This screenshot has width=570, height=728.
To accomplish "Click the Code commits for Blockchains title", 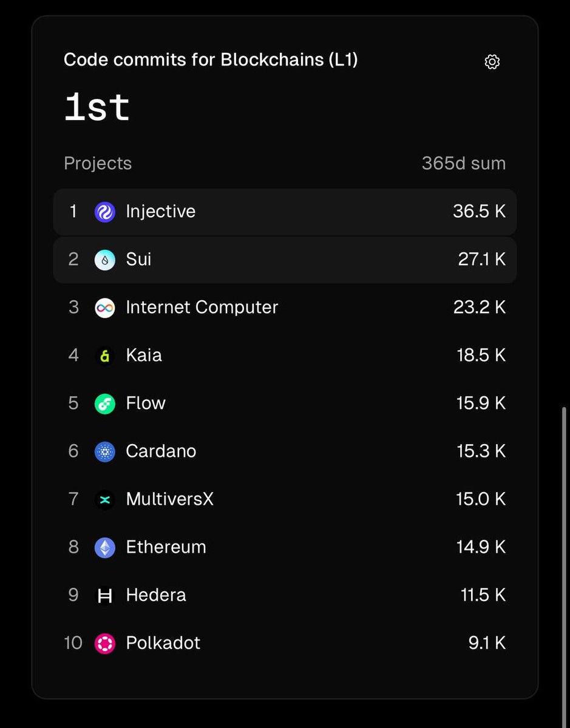I will (x=211, y=59).
